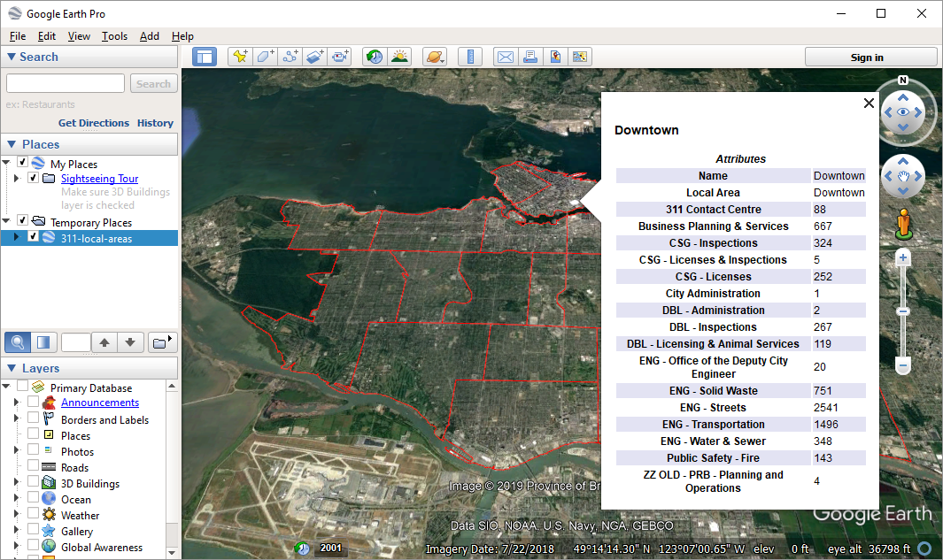Open the Announcements layer link

tap(100, 403)
